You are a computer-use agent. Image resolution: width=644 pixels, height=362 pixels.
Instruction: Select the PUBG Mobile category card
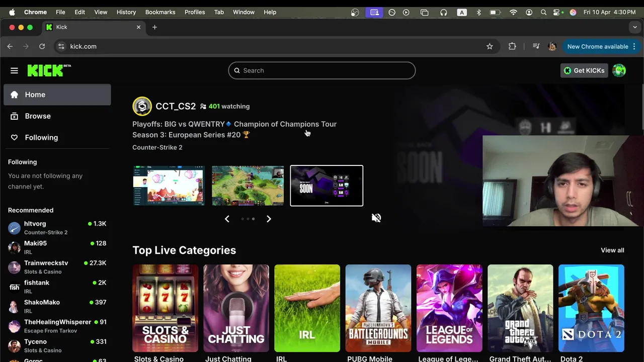(x=378, y=308)
